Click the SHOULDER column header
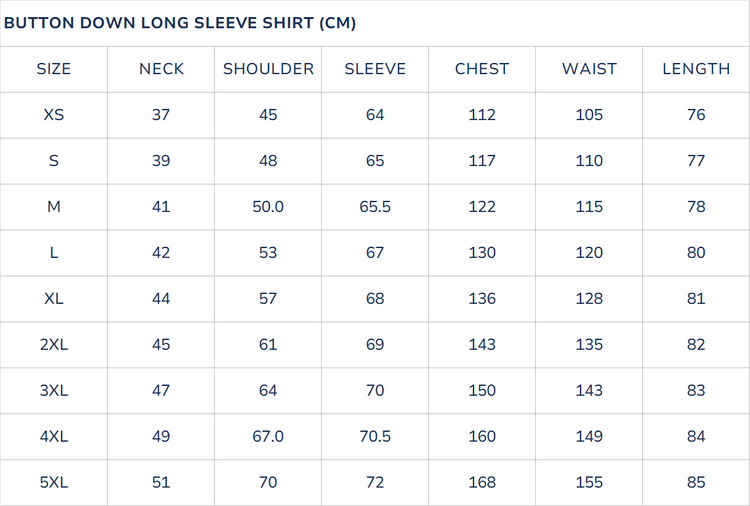The height and width of the screenshot is (506, 750). coord(268,69)
